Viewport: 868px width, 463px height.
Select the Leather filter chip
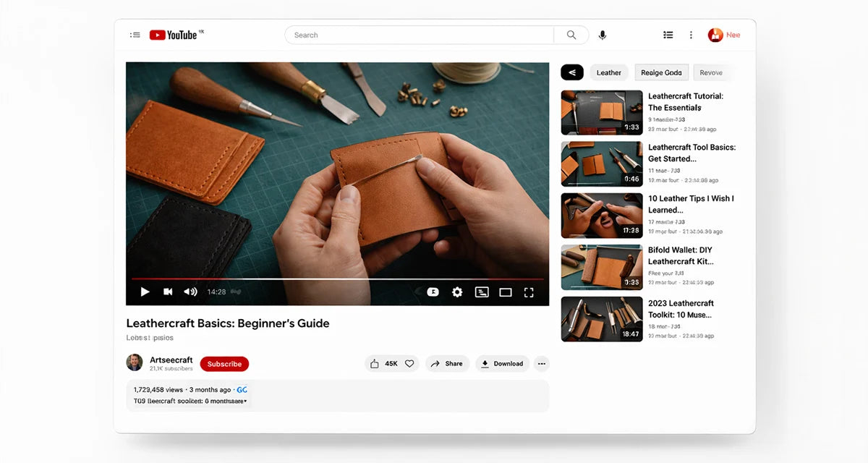click(x=609, y=72)
